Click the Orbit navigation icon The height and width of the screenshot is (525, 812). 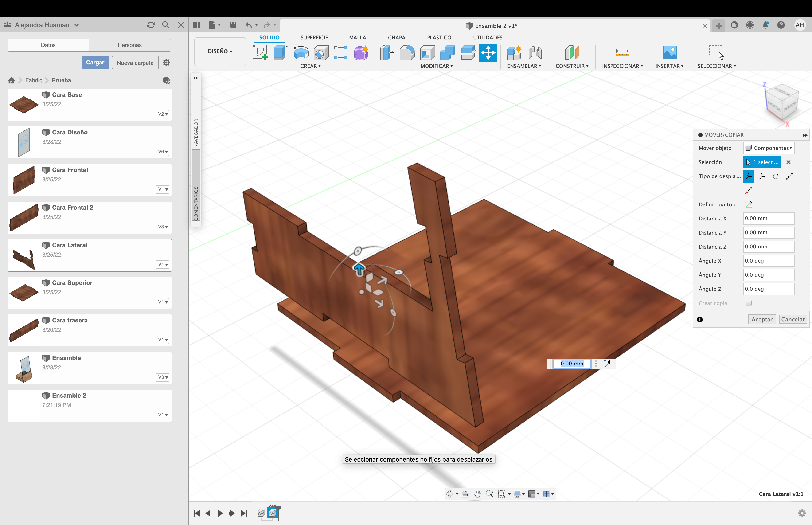(450, 494)
